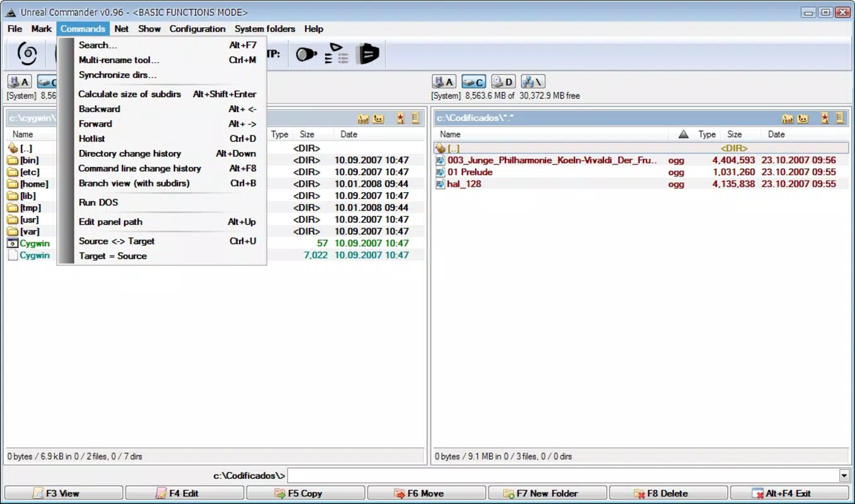Open Hotlist from Commands menu
This screenshot has width=855, height=504.
(x=168, y=139)
